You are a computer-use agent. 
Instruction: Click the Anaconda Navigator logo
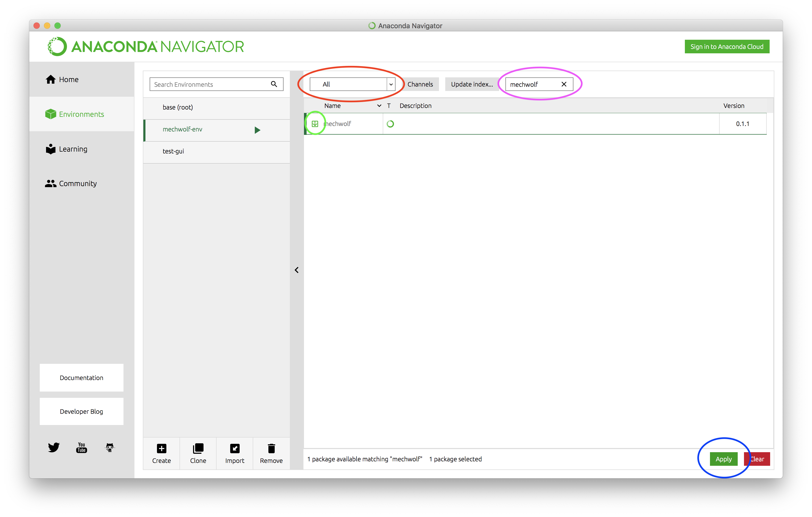[146, 47]
